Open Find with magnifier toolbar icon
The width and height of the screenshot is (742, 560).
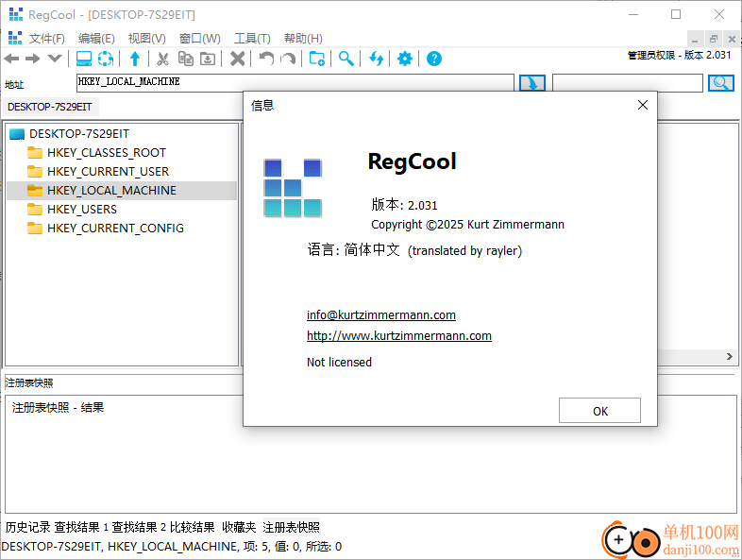[346, 59]
